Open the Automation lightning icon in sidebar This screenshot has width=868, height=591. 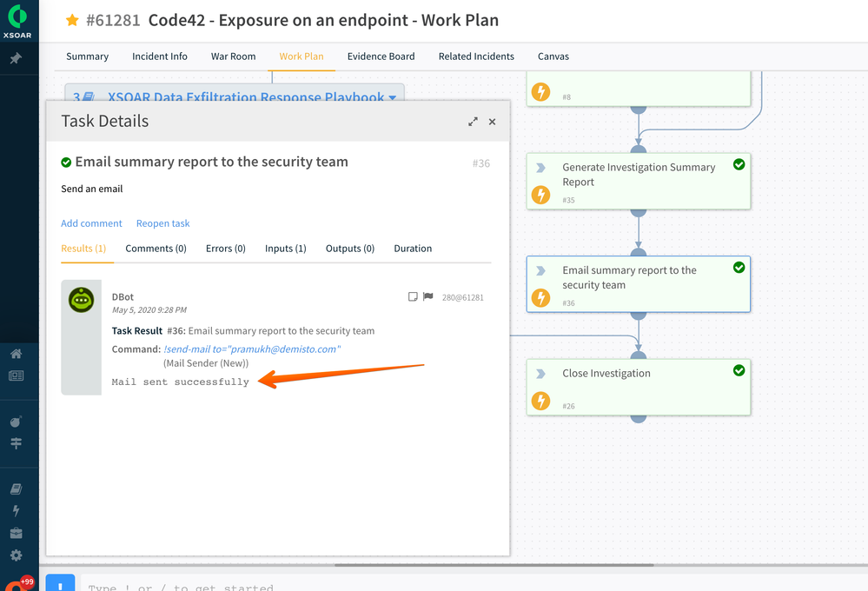click(x=16, y=511)
